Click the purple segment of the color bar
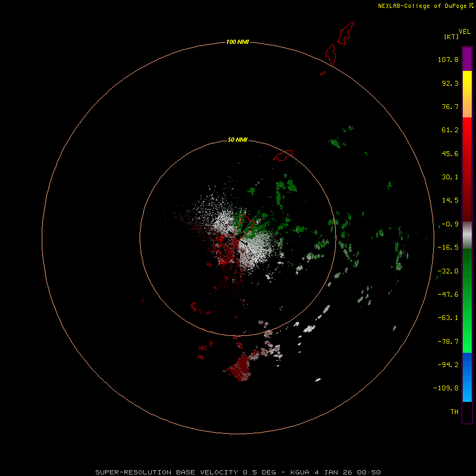 coord(467,59)
